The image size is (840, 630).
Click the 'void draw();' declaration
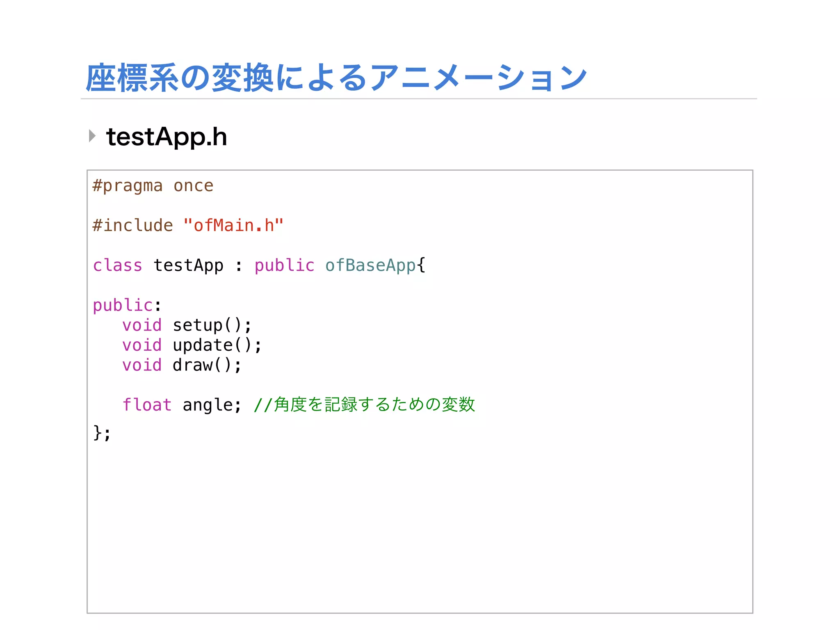click(182, 365)
